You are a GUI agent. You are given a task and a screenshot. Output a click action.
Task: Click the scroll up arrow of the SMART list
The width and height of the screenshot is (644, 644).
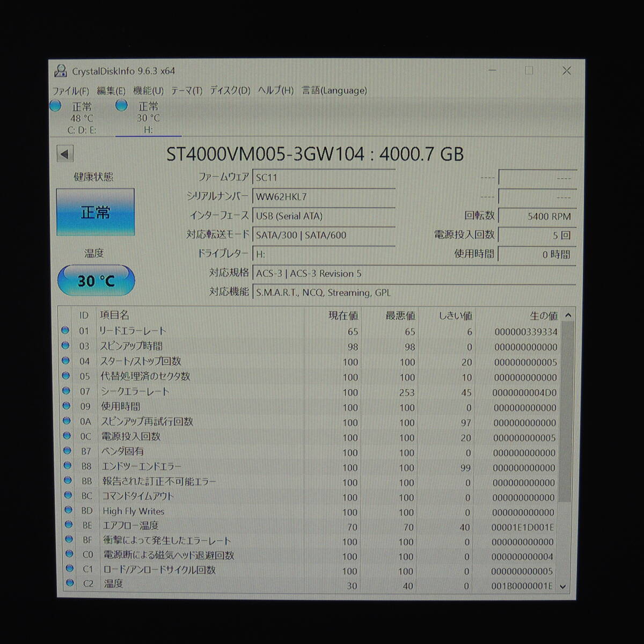click(568, 316)
